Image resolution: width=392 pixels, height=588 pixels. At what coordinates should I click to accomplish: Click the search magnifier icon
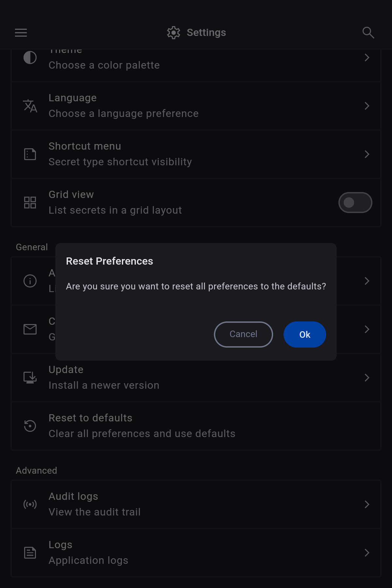coord(368,33)
